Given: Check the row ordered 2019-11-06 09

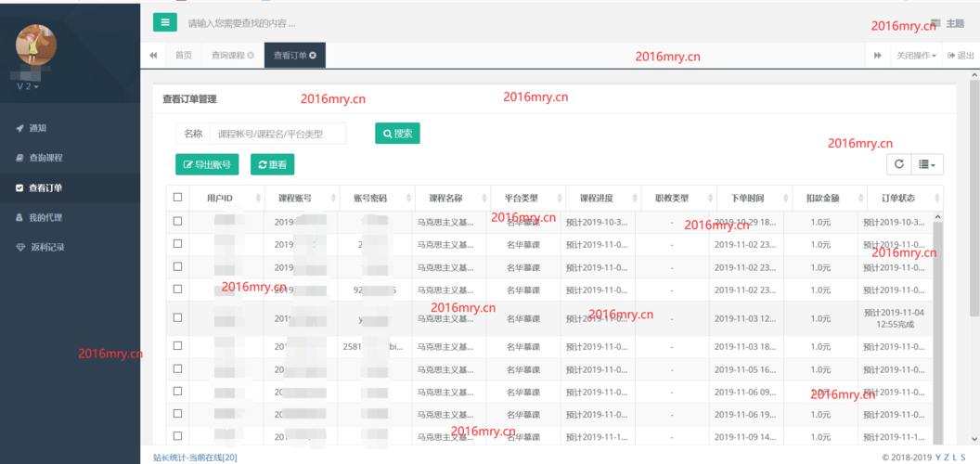Looking at the screenshot, I should [177, 391].
